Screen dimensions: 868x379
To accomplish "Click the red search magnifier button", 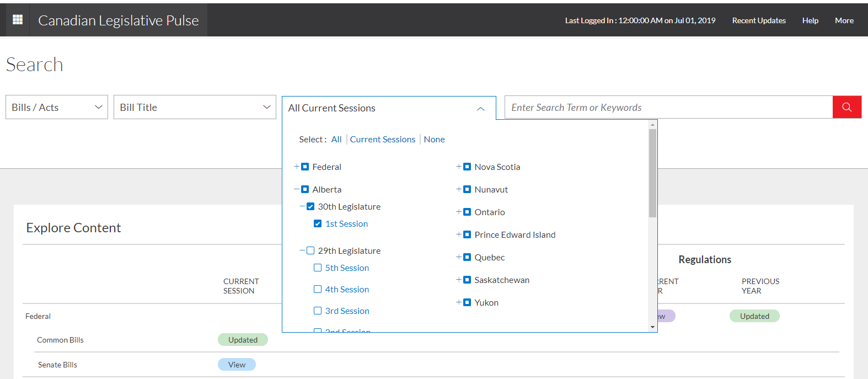I will pyautogui.click(x=846, y=107).
